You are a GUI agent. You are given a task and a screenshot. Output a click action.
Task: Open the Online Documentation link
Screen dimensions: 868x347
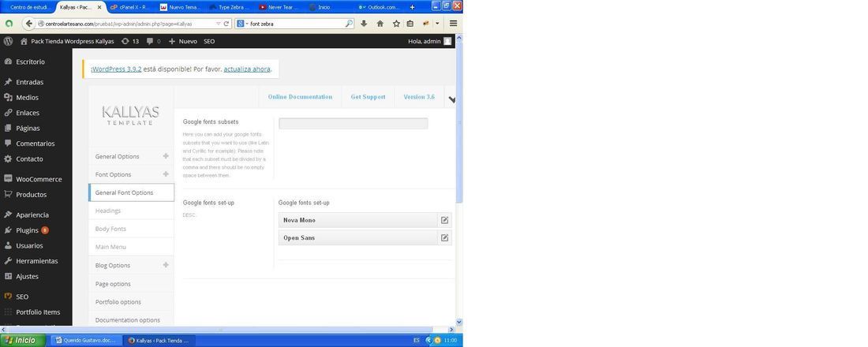click(300, 97)
